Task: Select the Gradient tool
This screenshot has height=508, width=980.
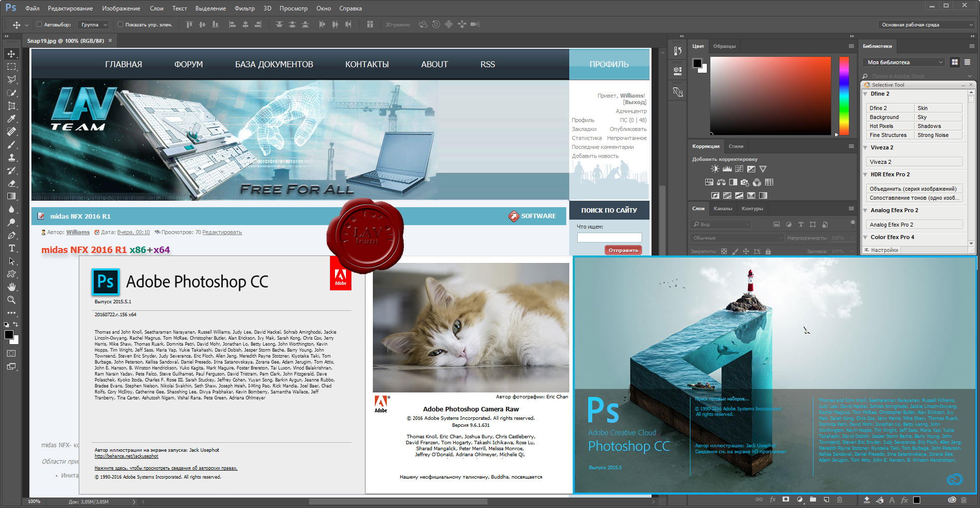Action: click(11, 196)
